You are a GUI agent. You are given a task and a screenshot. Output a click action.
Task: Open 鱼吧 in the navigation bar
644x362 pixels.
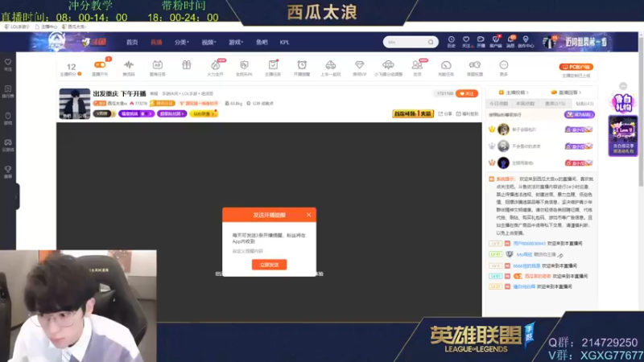pyautogui.click(x=262, y=43)
